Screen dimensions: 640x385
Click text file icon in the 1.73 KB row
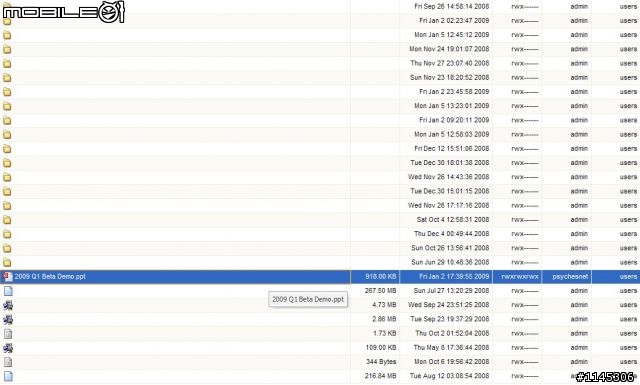[8, 334]
